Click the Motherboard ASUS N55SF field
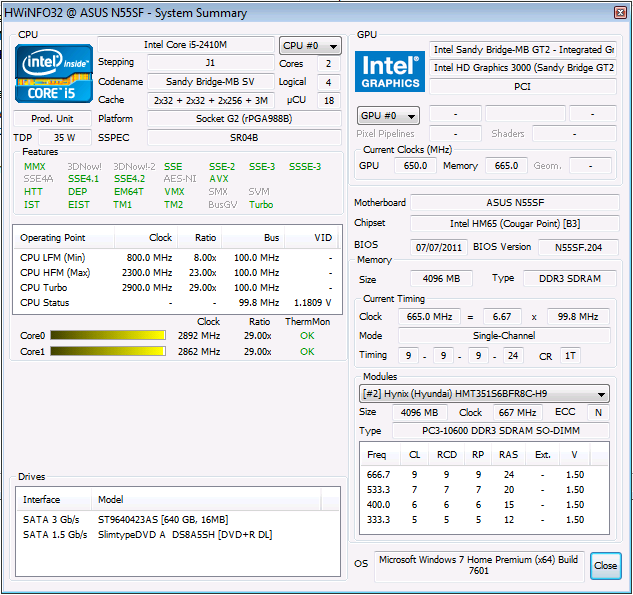 [x=515, y=202]
